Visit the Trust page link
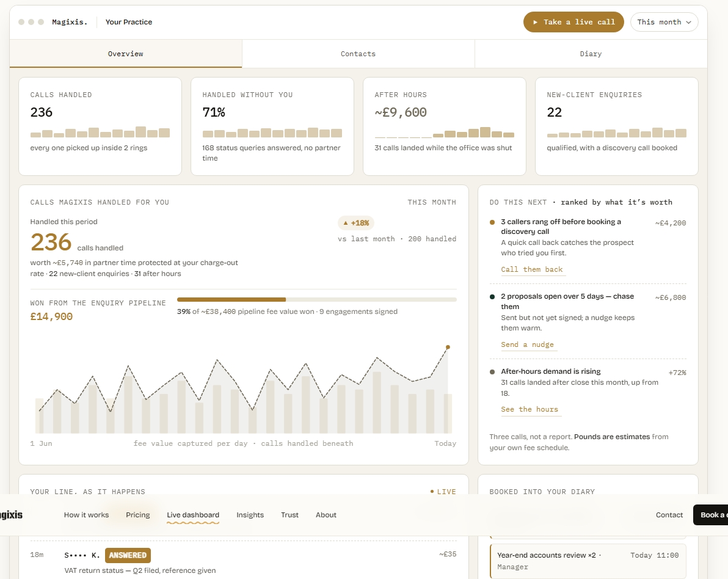The image size is (728, 579). pos(289,515)
